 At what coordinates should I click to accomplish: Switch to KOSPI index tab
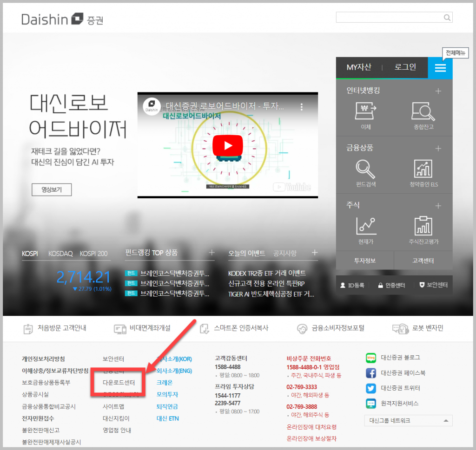click(x=30, y=254)
